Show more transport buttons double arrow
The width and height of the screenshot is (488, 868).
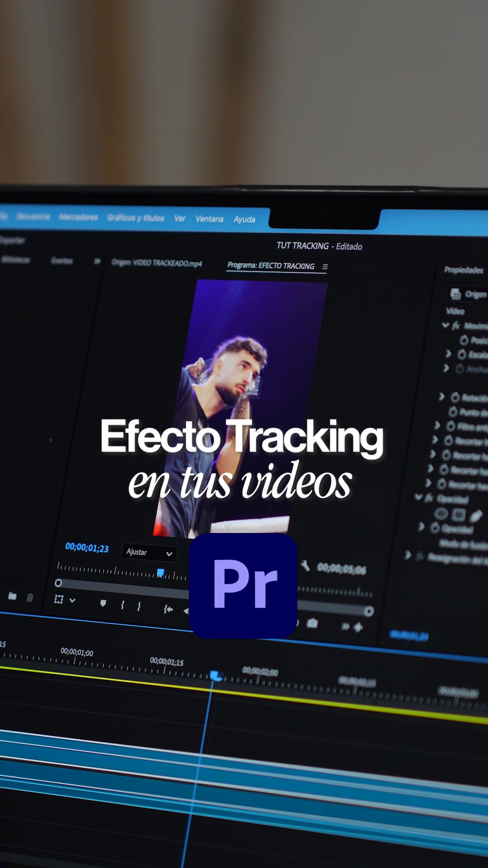[345, 626]
